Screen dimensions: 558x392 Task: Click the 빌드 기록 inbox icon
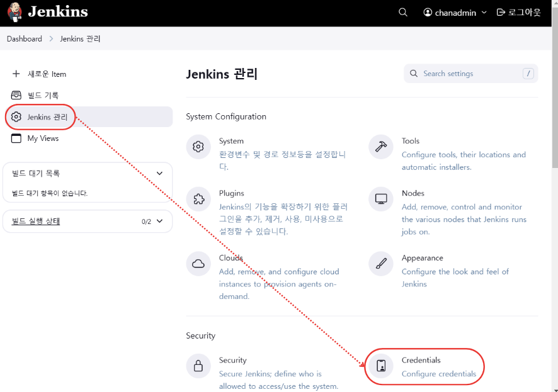[16, 95]
